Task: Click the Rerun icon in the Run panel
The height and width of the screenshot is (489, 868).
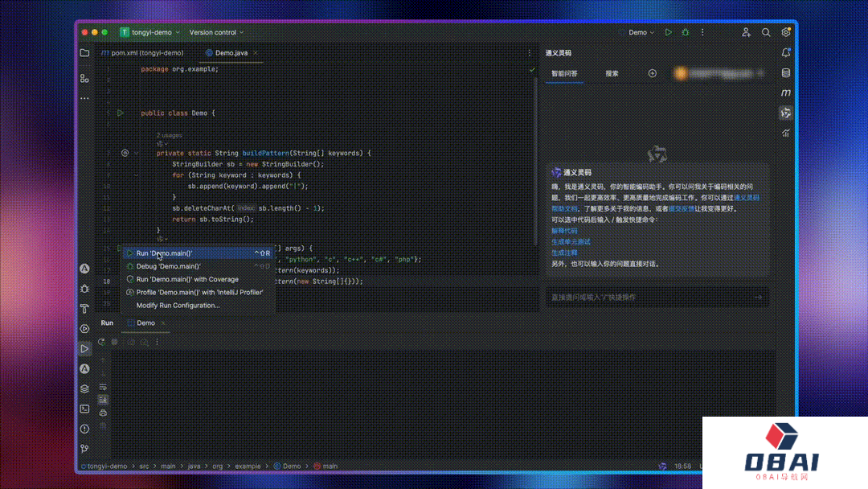Action: pyautogui.click(x=101, y=342)
